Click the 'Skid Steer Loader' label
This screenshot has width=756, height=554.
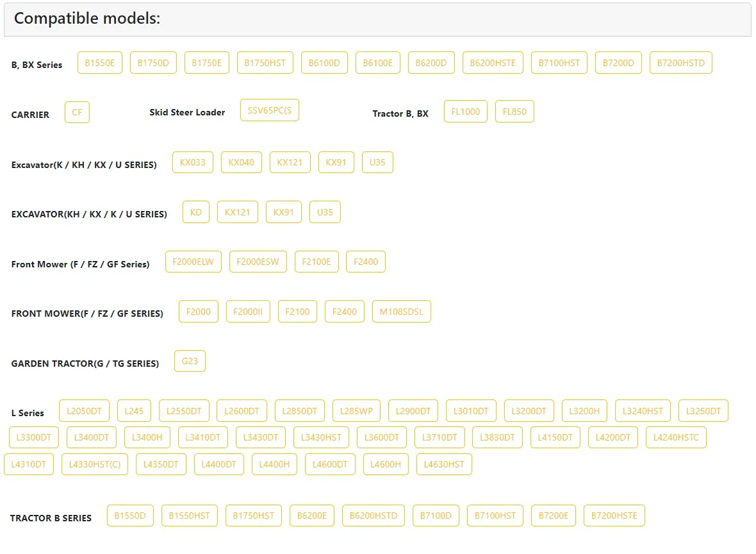pyautogui.click(x=187, y=112)
